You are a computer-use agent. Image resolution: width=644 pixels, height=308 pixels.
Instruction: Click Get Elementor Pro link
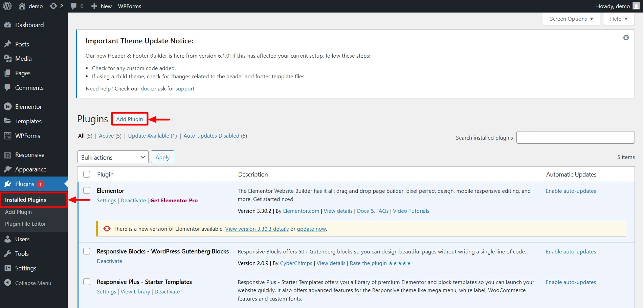(x=174, y=200)
